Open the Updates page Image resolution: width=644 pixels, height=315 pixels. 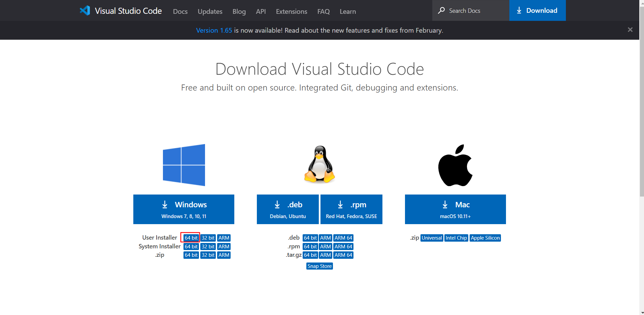[x=210, y=11]
